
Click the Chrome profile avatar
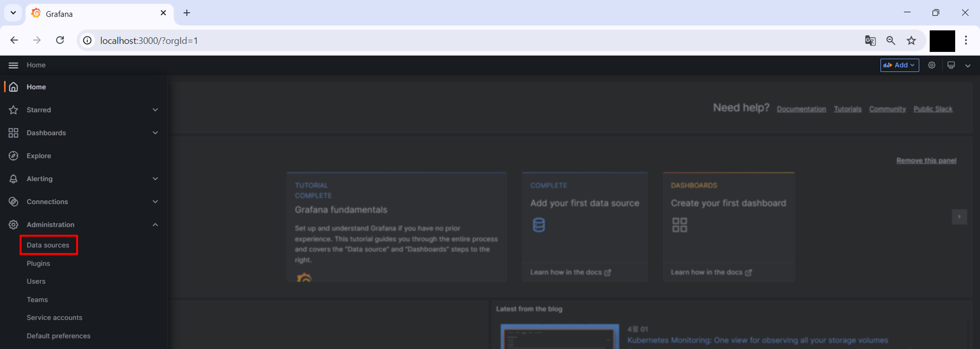pos(942,41)
